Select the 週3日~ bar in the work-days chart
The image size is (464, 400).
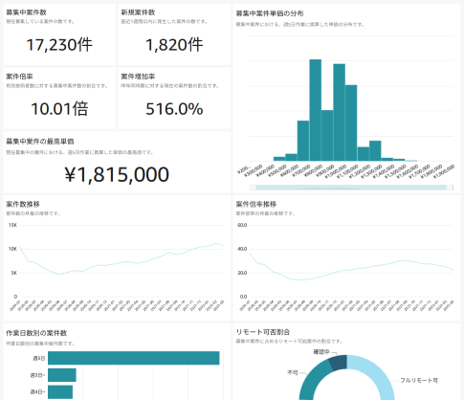click(62, 375)
